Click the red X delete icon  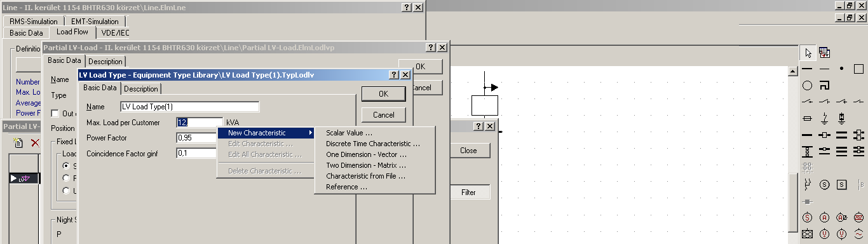click(35, 142)
